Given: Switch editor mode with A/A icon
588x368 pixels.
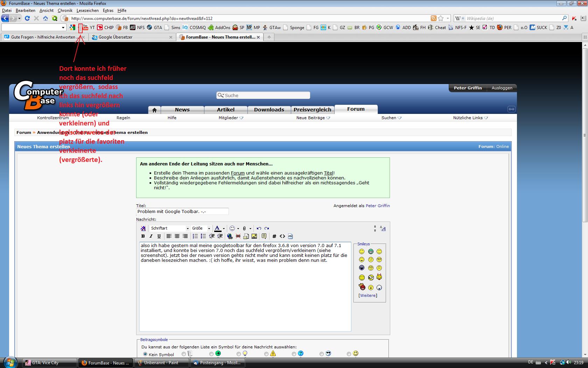Looking at the screenshot, I should point(383,229).
